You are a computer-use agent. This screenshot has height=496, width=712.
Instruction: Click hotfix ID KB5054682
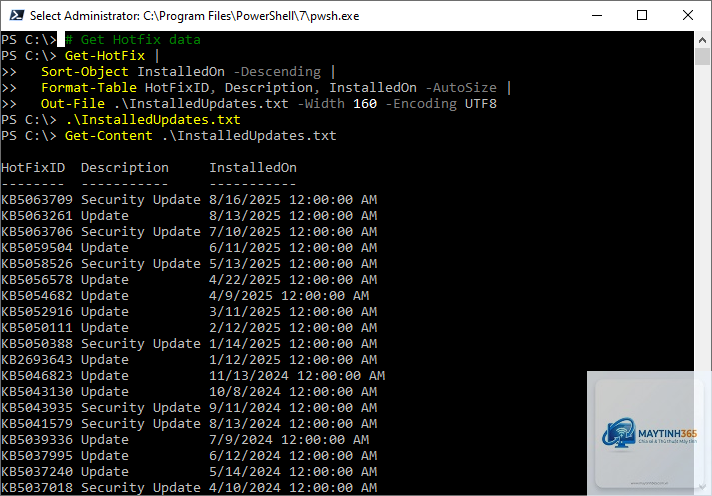click(x=37, y=296)
